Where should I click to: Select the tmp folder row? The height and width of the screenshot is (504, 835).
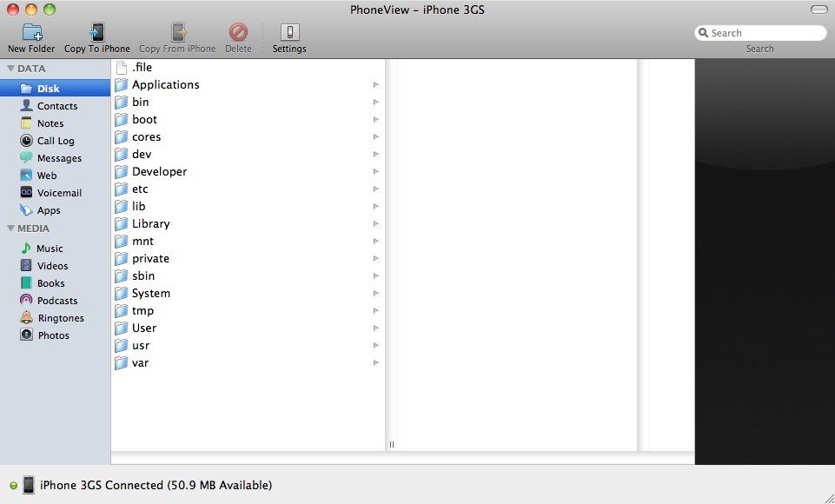tap(248, 310)
